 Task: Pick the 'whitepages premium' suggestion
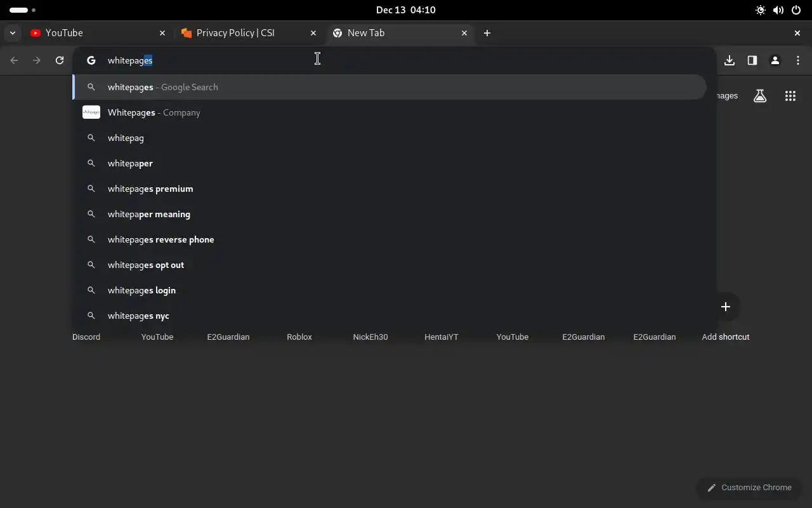(x=390, y=189)
